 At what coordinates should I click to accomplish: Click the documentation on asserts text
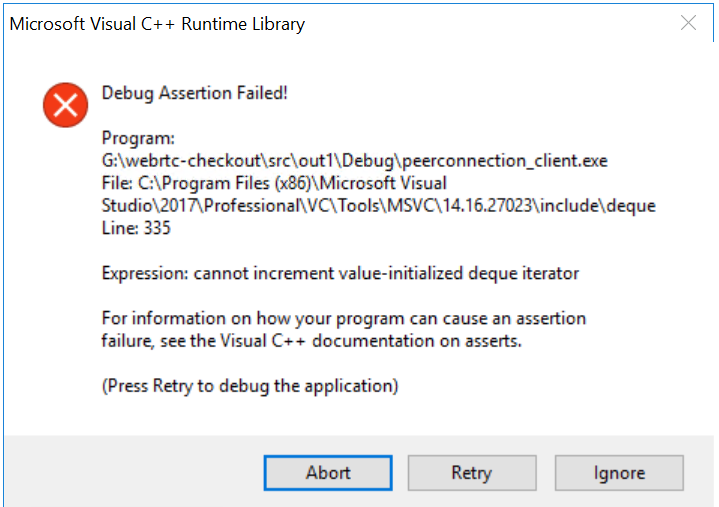click(416, 341)
